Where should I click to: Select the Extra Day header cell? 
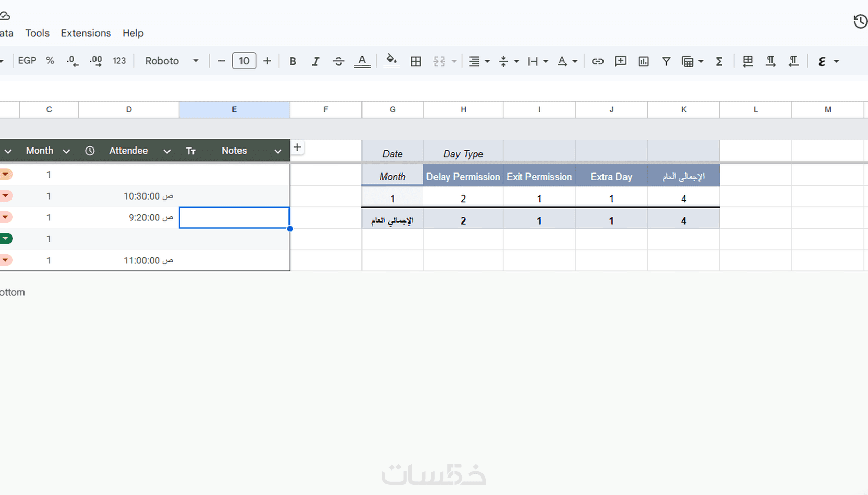pos(611,177)
